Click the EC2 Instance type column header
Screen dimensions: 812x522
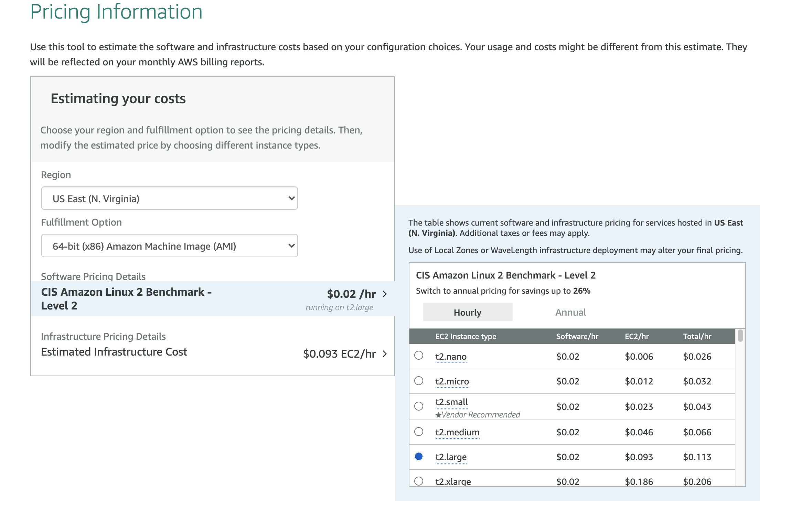coord(466,336)
